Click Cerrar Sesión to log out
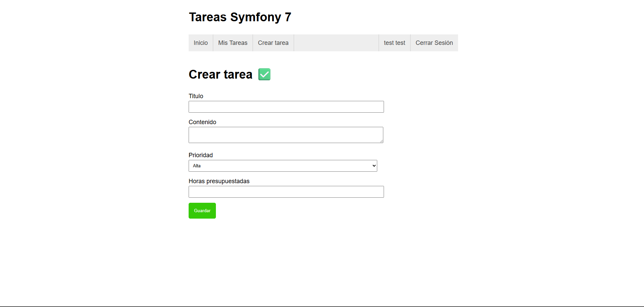 click(x=434, y=43)
